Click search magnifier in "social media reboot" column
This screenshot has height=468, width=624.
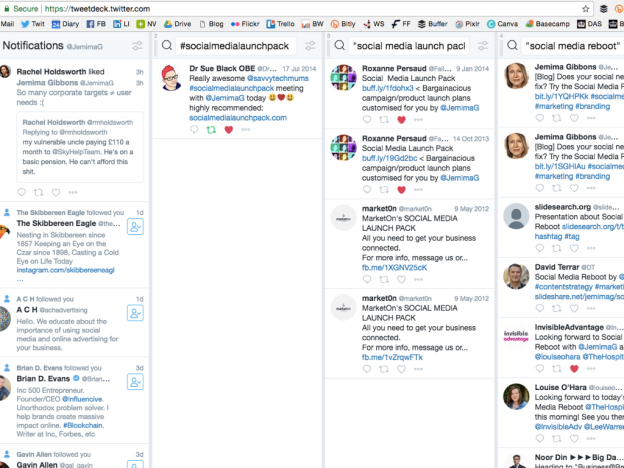click(513, 45)
